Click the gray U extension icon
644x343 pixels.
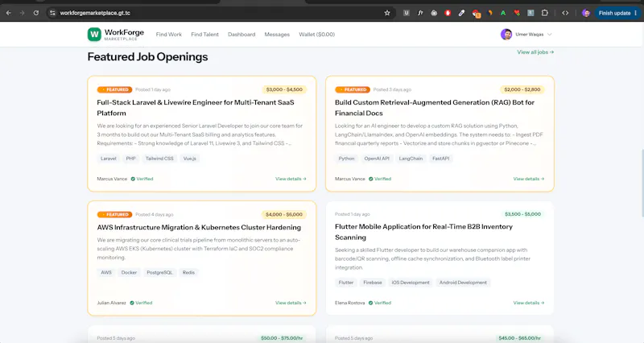(407, 13)
